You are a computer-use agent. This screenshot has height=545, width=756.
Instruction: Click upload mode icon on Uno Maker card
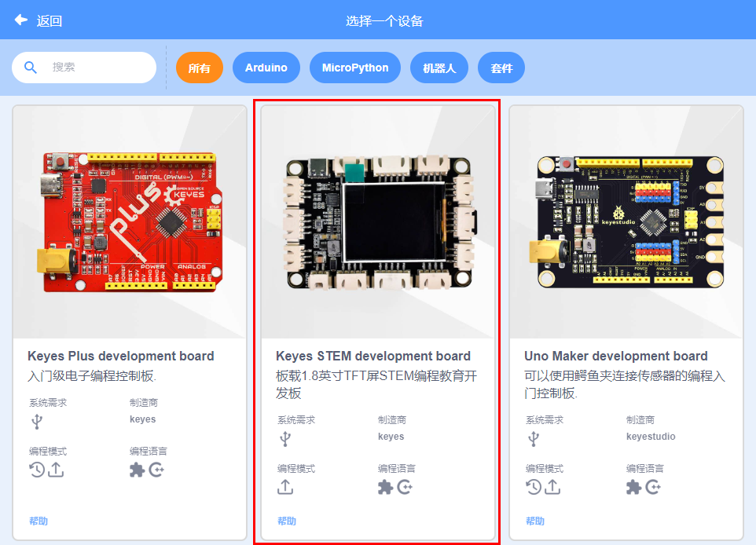[x=552, y=487]
